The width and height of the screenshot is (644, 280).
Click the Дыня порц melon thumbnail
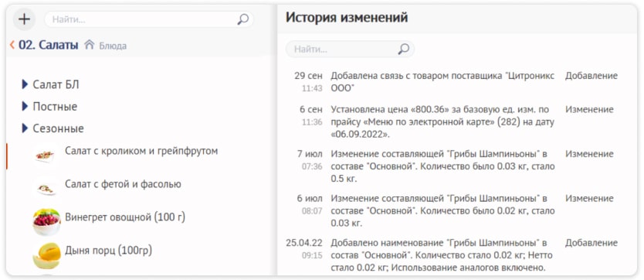click(x=46, y=255)
